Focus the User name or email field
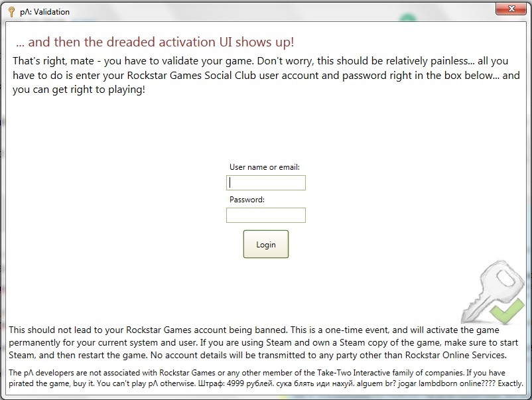 click(265, 182)
